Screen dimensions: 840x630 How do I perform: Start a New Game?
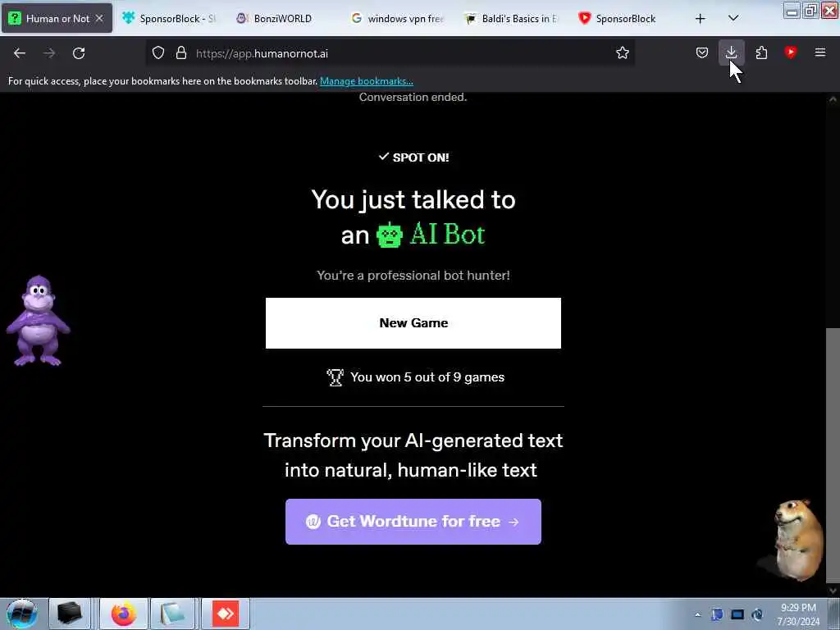pyautogui.click(x=413, y=323)
